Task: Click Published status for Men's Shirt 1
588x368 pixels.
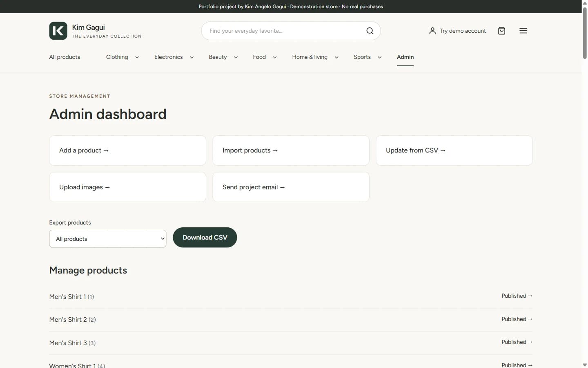Action: pyautogui.click(x=517, y=296)
